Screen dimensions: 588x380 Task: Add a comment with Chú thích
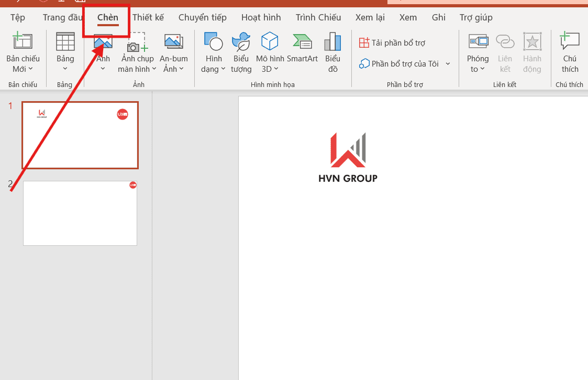pos(569,51)
